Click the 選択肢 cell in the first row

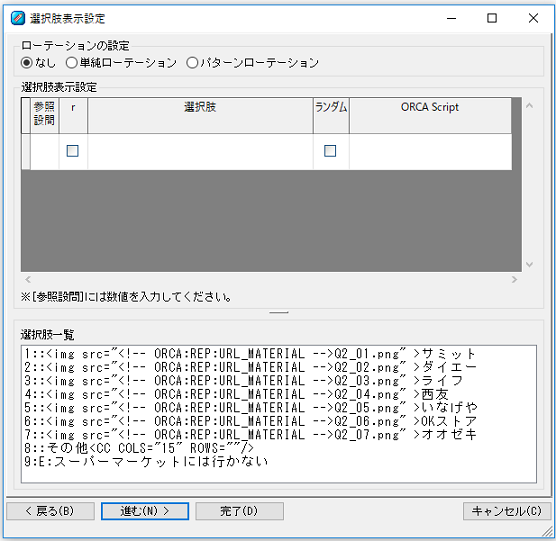200,152
